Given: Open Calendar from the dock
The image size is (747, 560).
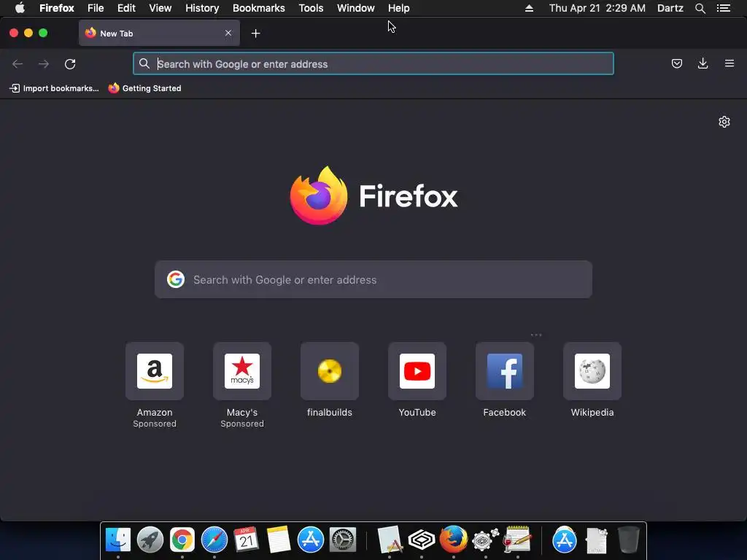Looking at the screenshot, I should 247,540.
